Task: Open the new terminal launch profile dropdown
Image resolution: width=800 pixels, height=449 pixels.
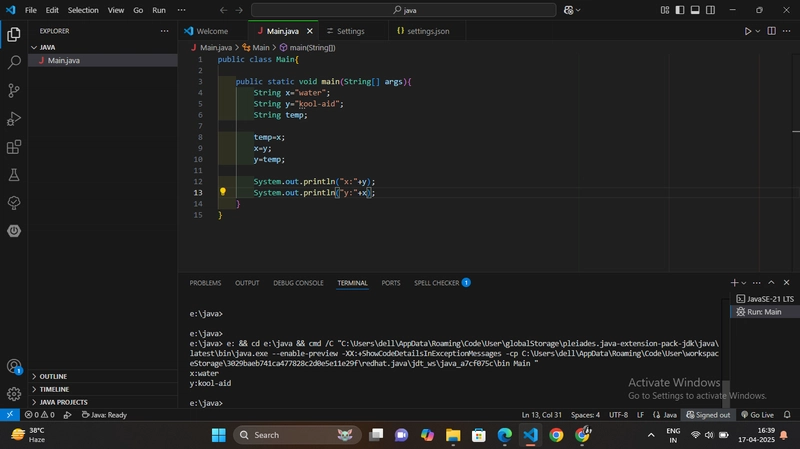Action: tap(744, 283)
